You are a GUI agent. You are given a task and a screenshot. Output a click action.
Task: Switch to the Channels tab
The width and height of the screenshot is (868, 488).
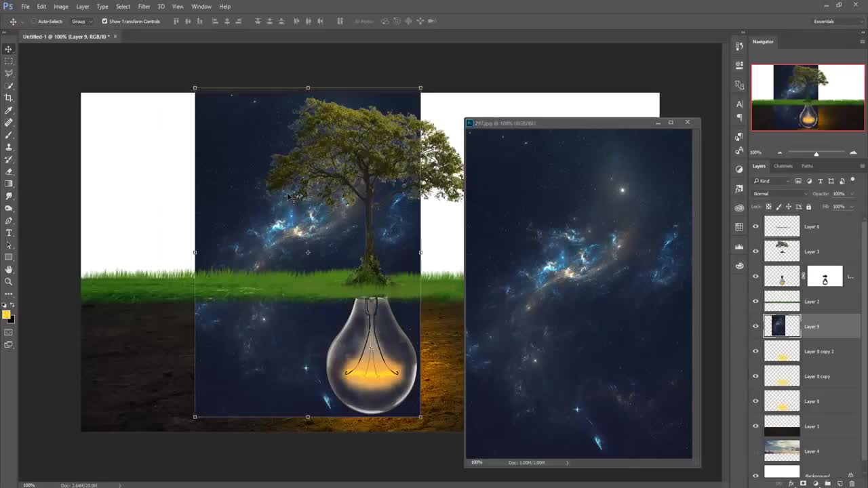[x=783, y=165]
